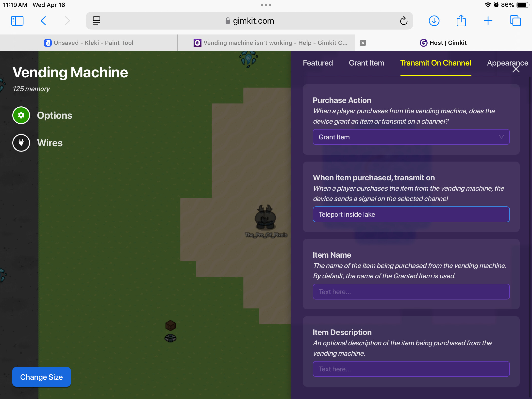This screenshot has width=532, height=399.
Task: Click the green Options gear icon
Action: coord(21,115)
